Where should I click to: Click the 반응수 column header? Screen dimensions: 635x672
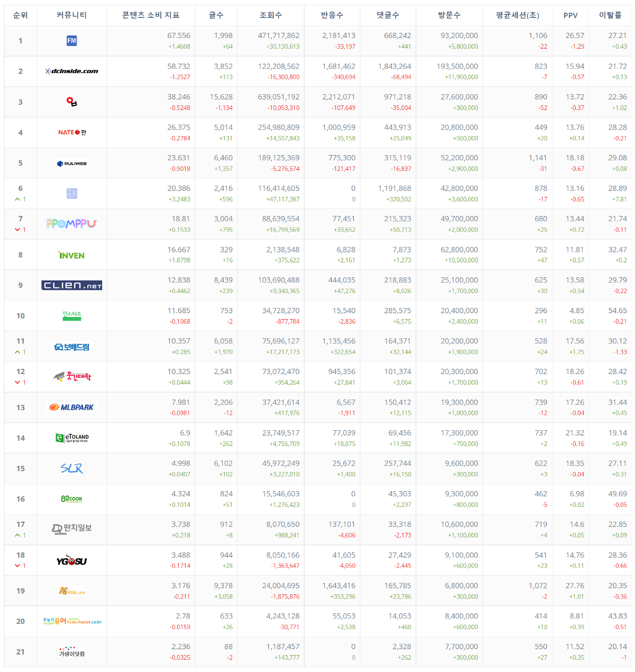click(x=332, y=15)
